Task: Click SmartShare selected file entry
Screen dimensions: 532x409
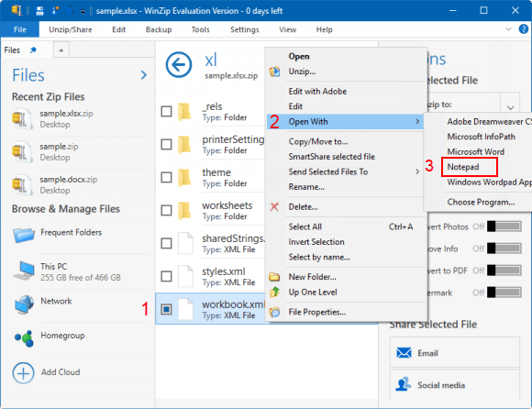Action: tap(331, 156)
